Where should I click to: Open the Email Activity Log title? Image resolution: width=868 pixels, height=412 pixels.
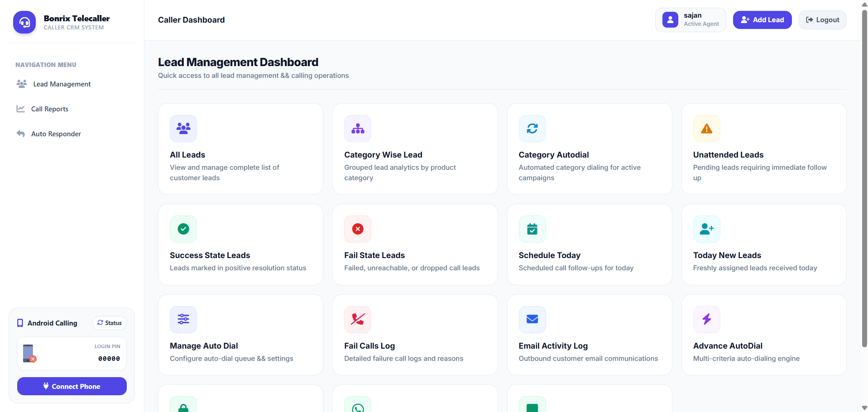coord(553,346)
